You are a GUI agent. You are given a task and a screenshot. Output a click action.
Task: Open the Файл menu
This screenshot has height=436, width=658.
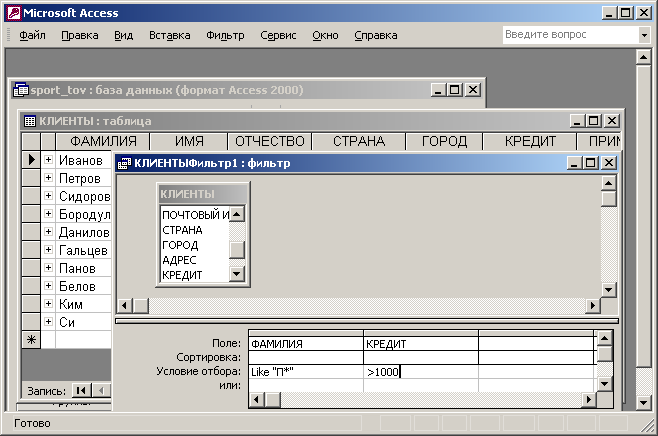pyautogui.click(x=32, y=35)
